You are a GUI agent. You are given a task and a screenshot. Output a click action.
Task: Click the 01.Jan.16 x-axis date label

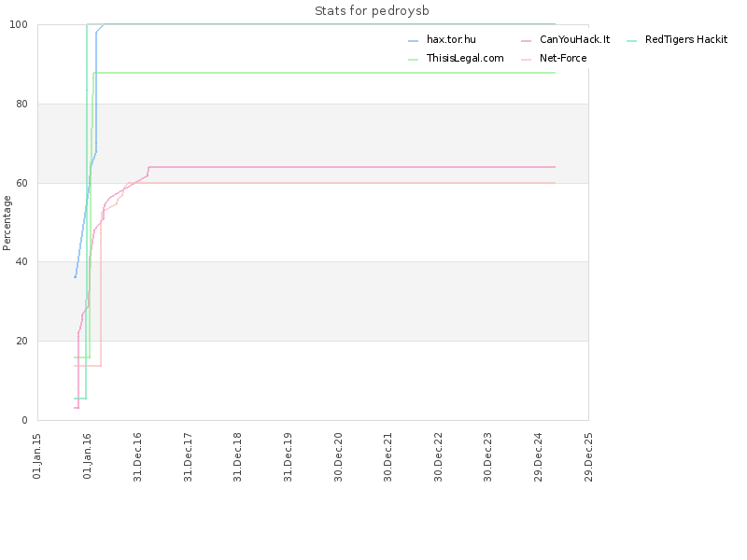[87, 455]
